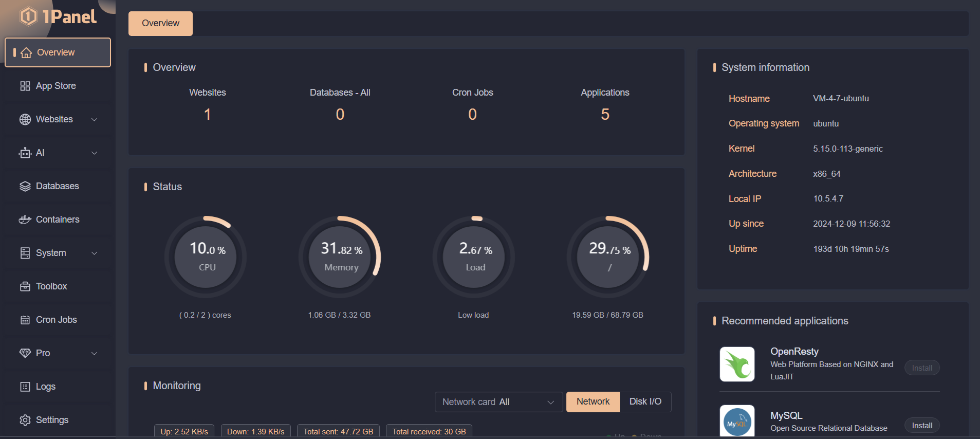Click the OpenResty application title
The image size is (980, 439).
[x=794, y=352]
